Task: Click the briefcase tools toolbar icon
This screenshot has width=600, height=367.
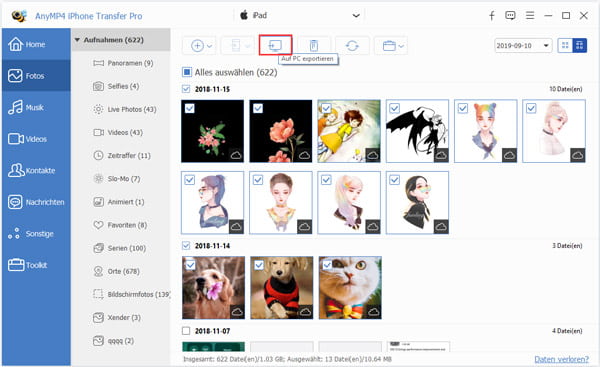Action: pos(389,46)
